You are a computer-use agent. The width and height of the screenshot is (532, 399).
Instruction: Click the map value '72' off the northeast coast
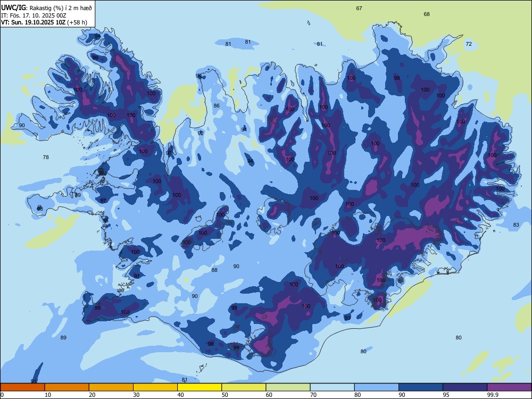469,44
